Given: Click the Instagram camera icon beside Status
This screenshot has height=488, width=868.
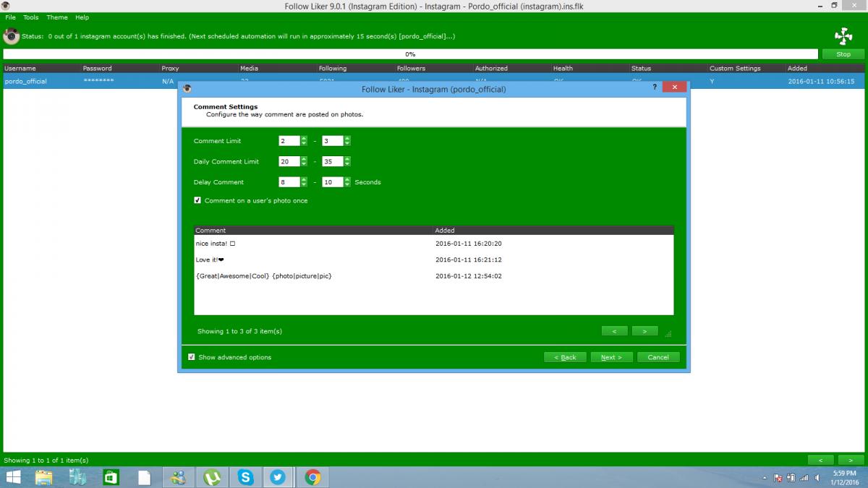Looking at the screenshot, I should pyautogui.click(x=11, y=36).
